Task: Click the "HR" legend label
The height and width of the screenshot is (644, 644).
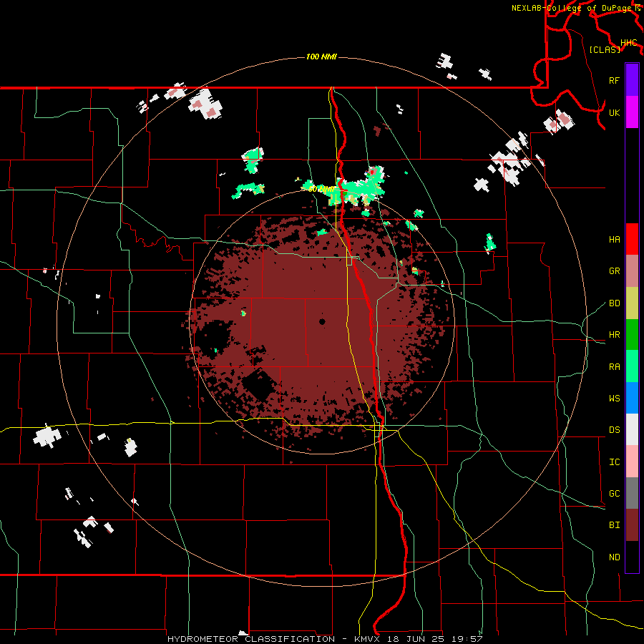Action: point(614,335)
